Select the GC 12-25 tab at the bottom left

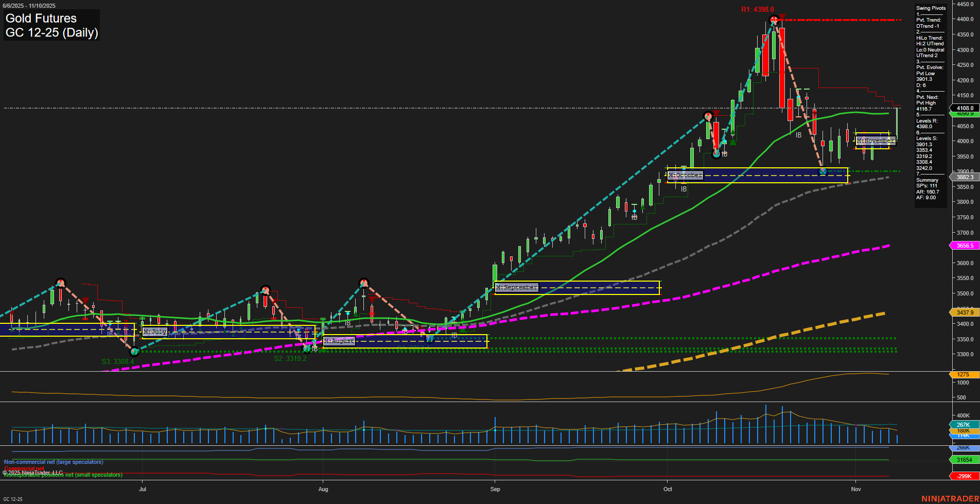[x=12, y=499]
